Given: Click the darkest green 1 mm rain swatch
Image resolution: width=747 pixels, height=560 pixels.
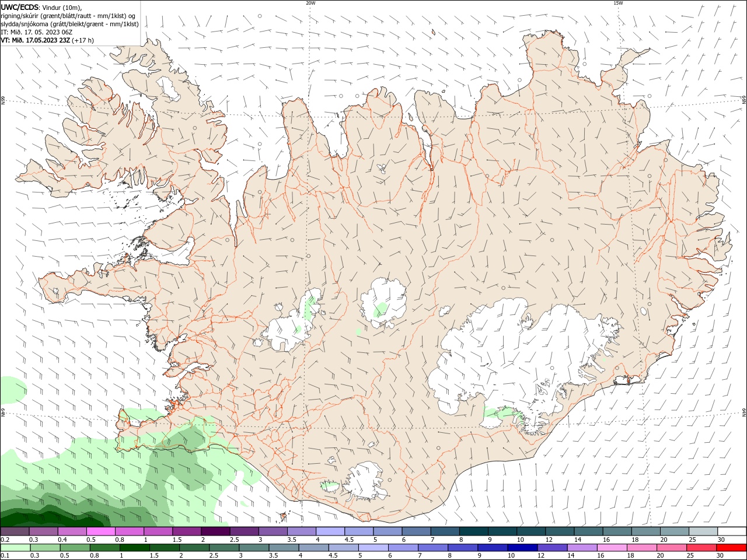Looking at the screenshot, I should [134, 548].
